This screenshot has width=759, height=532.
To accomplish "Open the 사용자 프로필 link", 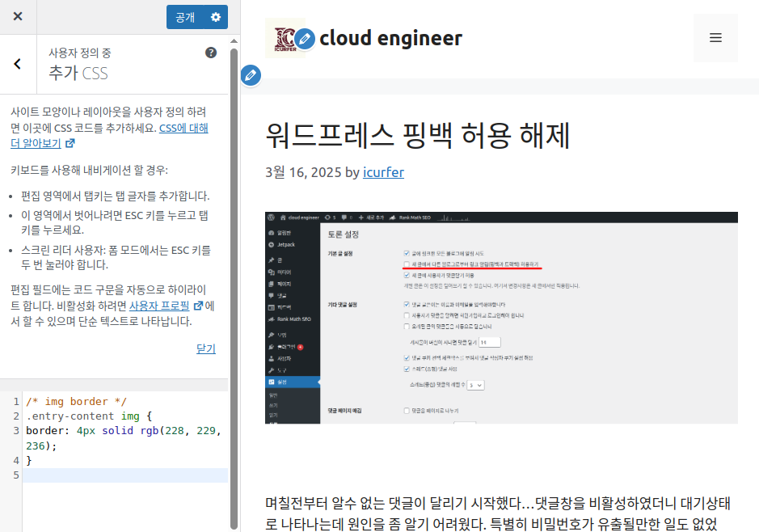I will (x=158, y=306).
